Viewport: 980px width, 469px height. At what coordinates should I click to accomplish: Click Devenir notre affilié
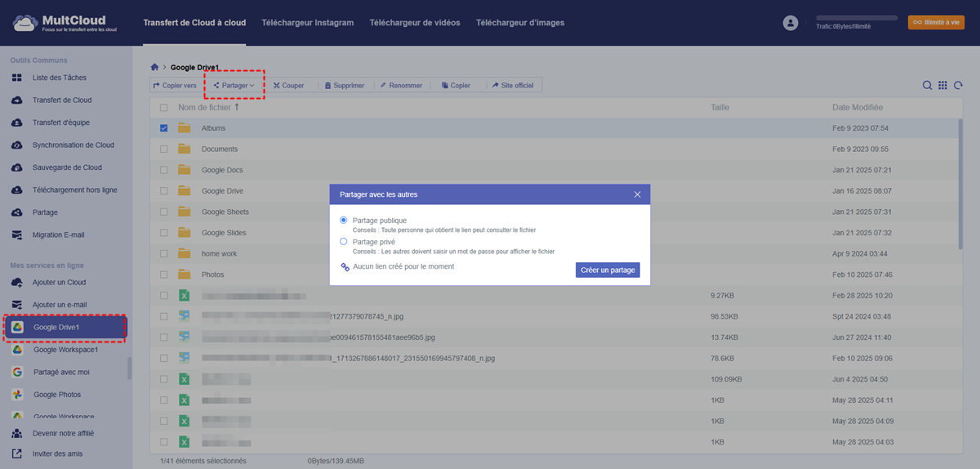pyautogui.click(x=63, y=434)
